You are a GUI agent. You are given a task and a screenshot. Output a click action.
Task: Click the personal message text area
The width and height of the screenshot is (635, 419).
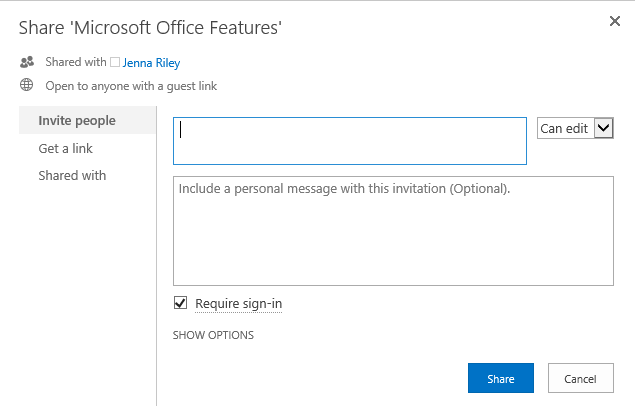click(x=393, y=231)
